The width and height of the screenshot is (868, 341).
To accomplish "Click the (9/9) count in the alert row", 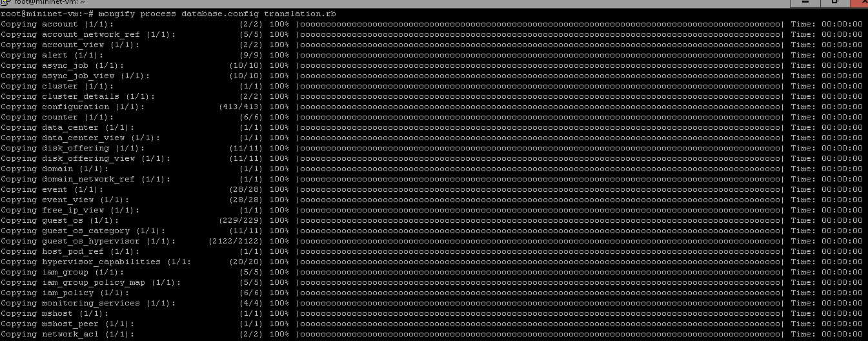I will click(251, 55).
